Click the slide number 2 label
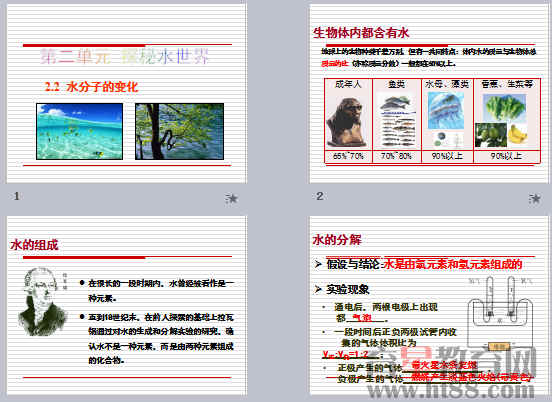552x402 pixels. [319, 196]
